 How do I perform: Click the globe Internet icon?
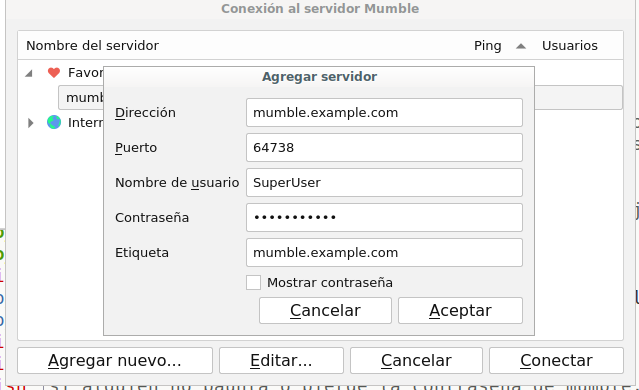tap(54, 122)
